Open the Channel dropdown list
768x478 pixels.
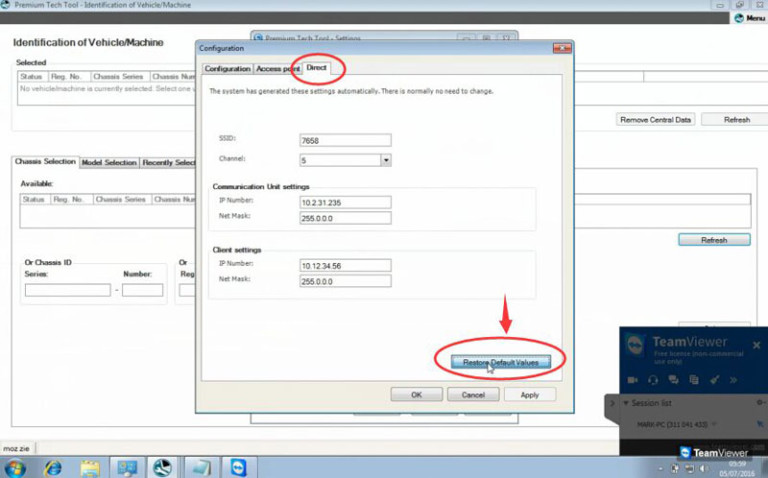tap(385, 159)
